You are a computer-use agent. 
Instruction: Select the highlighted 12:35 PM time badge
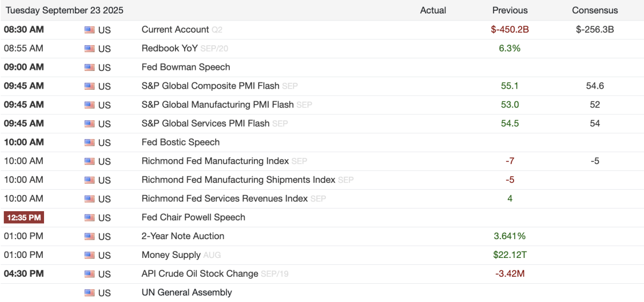(24, 218)
